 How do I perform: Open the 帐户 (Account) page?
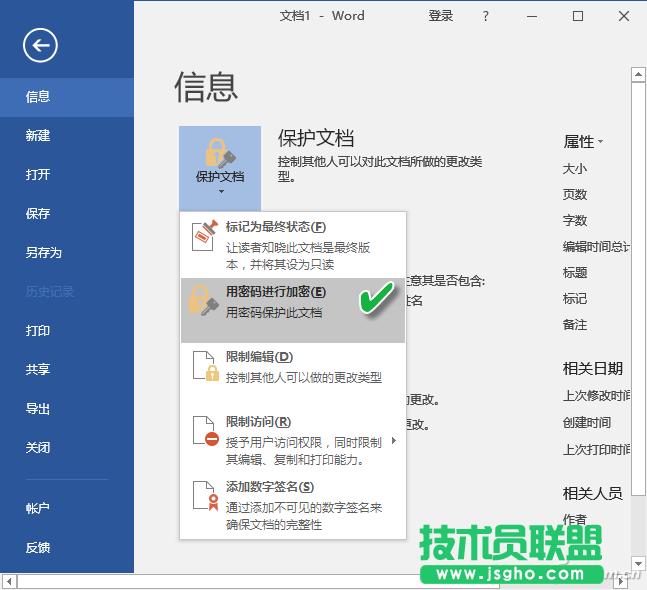(38, 508)
